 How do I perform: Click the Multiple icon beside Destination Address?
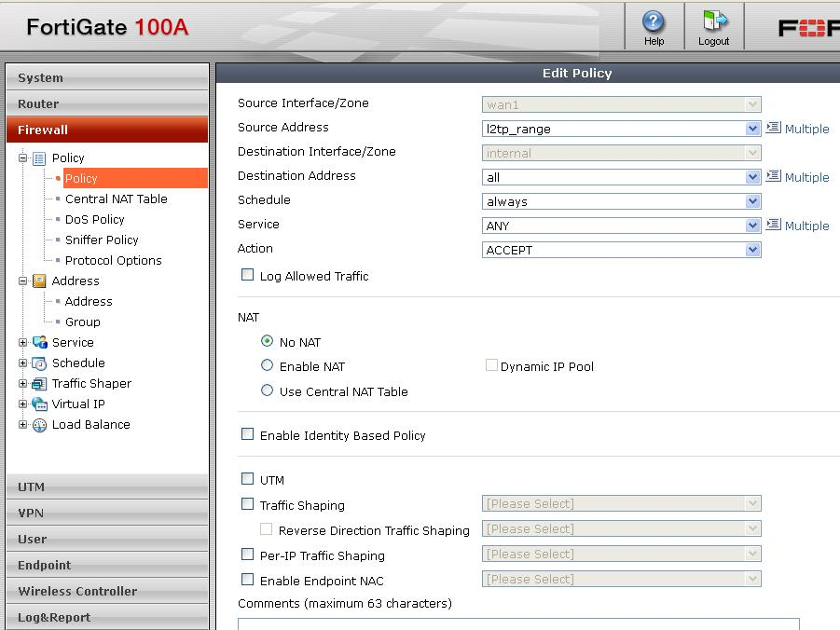click(x=773, y=176)
